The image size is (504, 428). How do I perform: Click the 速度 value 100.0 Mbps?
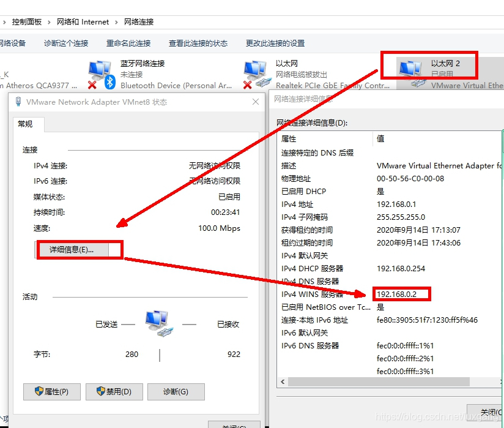[x=219, y=228]
